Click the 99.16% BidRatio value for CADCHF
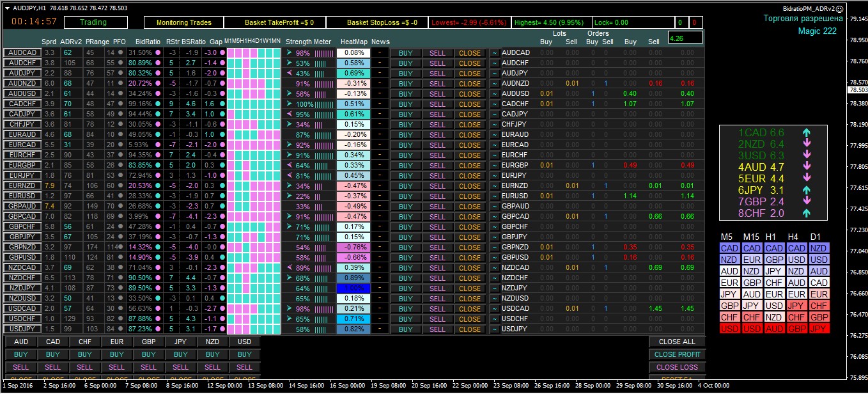This screenshot has height=394, width=868. tap(140, 104)
